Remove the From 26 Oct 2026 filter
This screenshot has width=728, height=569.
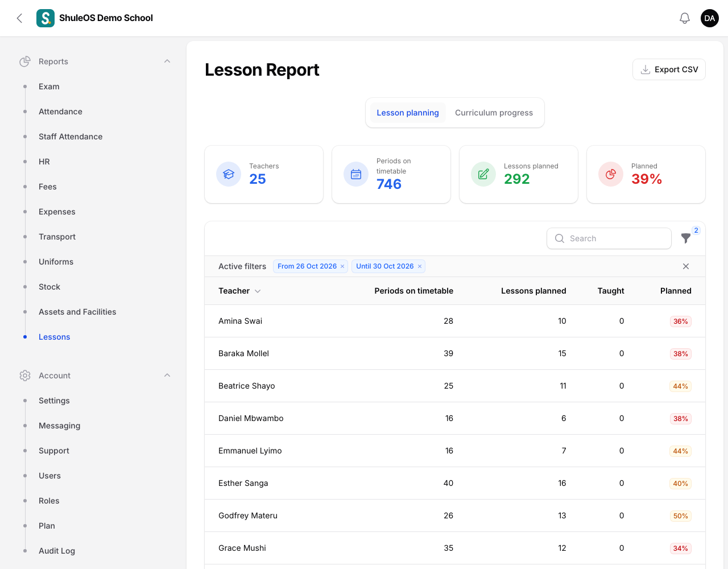pyautogui.click(x=342, y=266)
